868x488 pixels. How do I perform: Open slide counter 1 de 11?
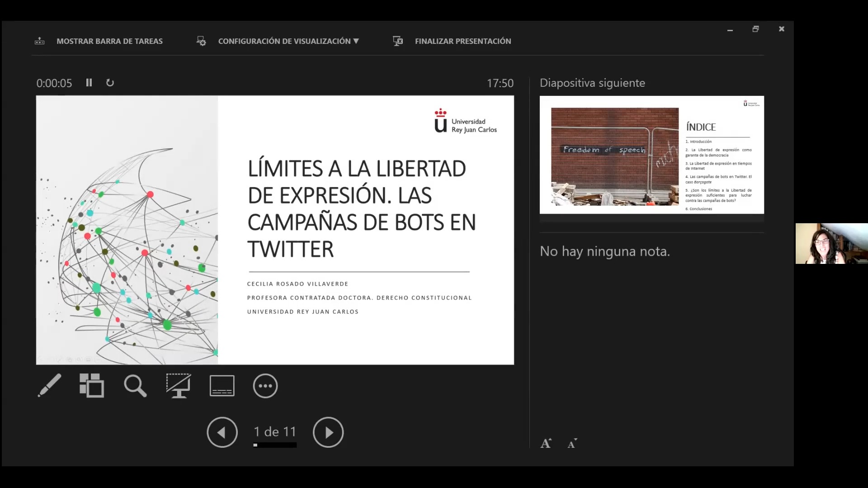275,432
